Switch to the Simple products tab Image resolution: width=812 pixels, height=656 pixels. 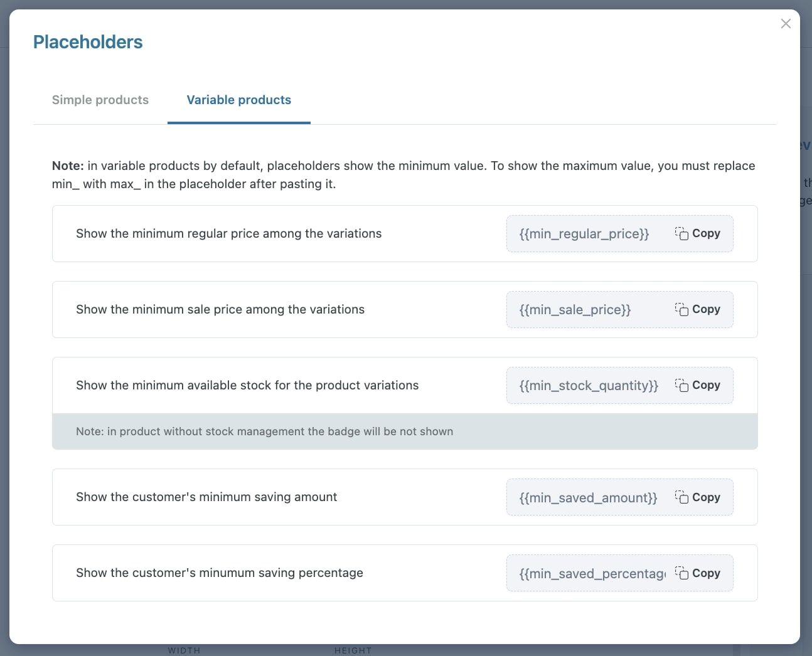pyautogui.click(x=100, y=100)
